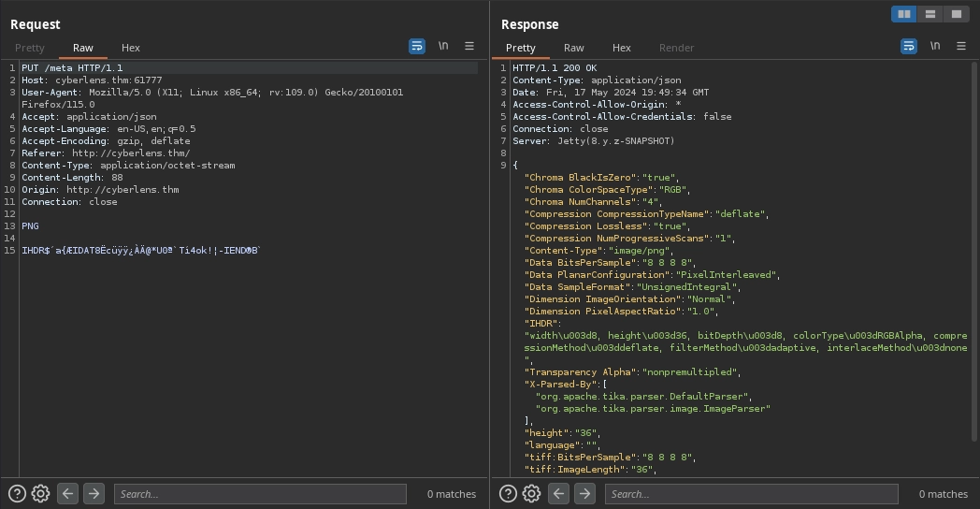Viewport: 980px width, 509px height.
Task: Open Request search settings gear
Action: tap(40, 493)
